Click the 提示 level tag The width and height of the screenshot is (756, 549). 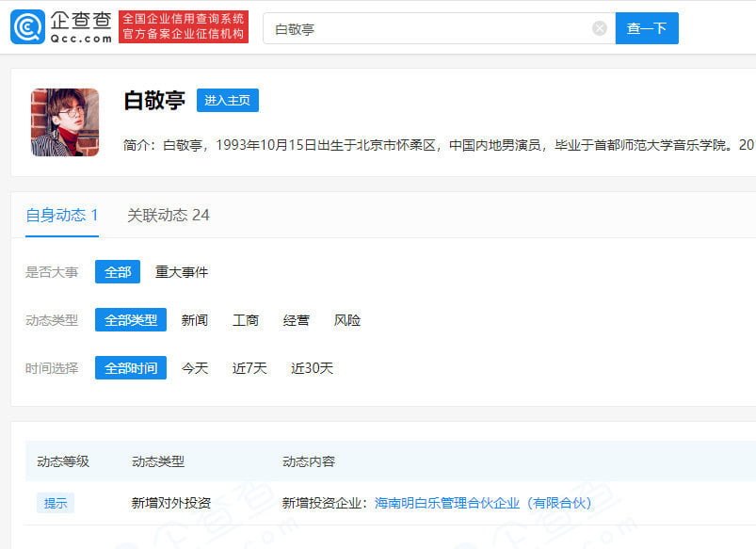point(56,503)
